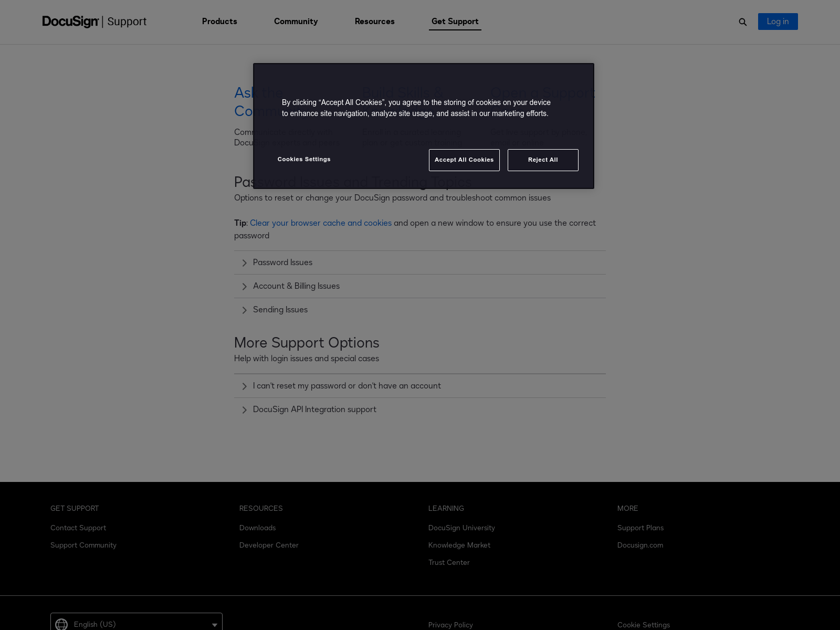
Task: Open Privacy Policy footer link
Action: tap(450, 625)
